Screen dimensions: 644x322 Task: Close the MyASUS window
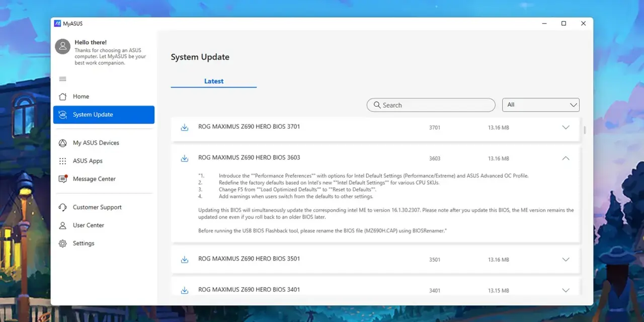click(x=584, y=24)
